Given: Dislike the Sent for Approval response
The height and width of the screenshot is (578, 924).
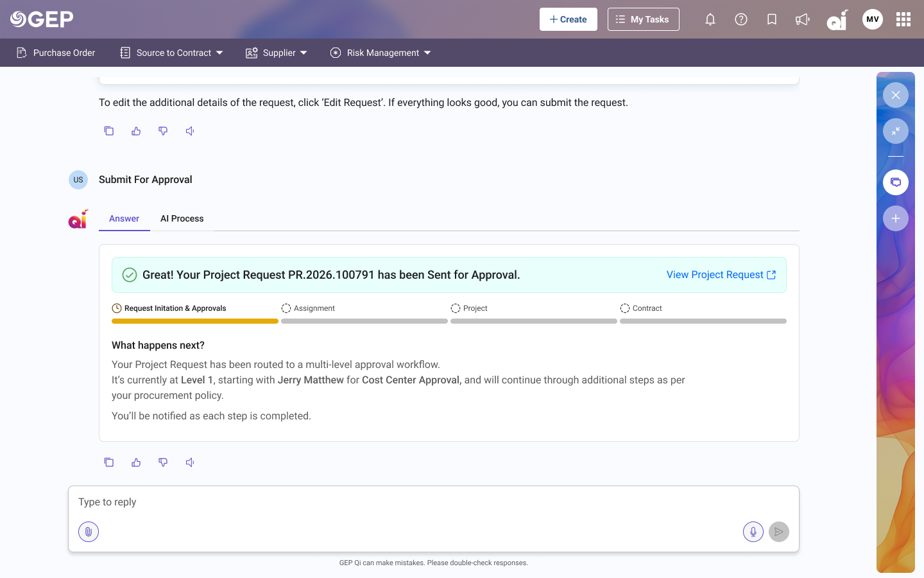Looking at the screenshot, I should pos(163,462).
